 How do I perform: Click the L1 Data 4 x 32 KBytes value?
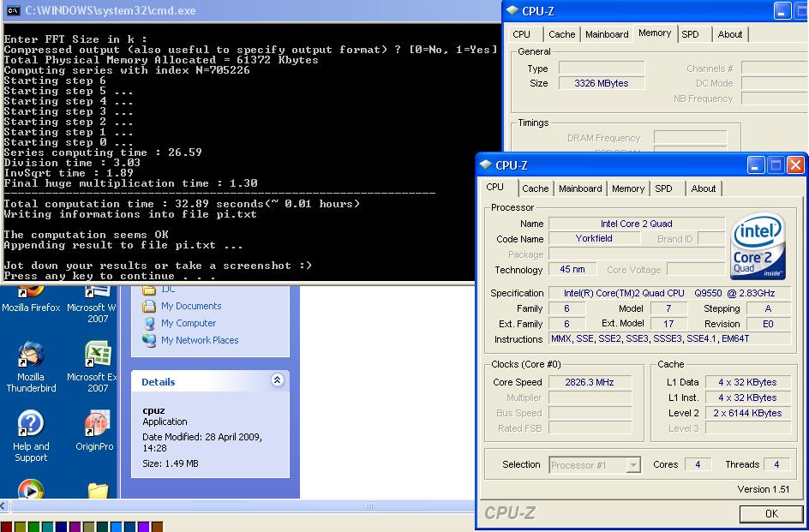tap(747, 382)
